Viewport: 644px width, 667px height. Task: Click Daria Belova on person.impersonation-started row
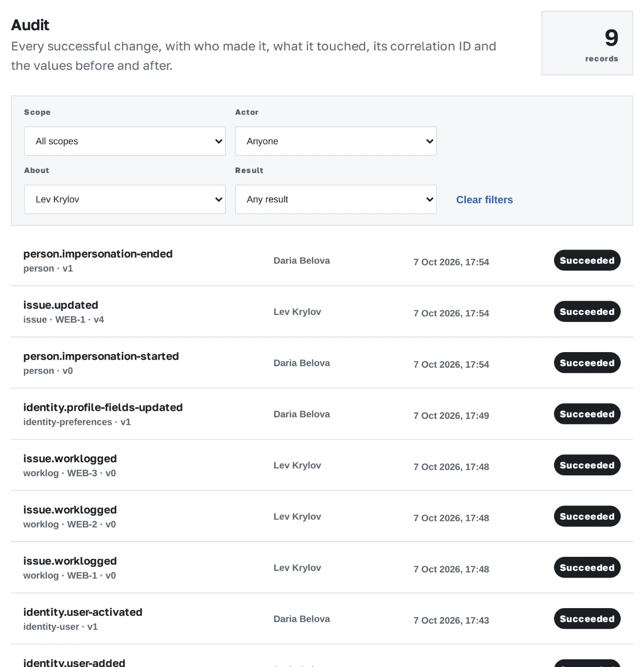[x=302, y=363]
